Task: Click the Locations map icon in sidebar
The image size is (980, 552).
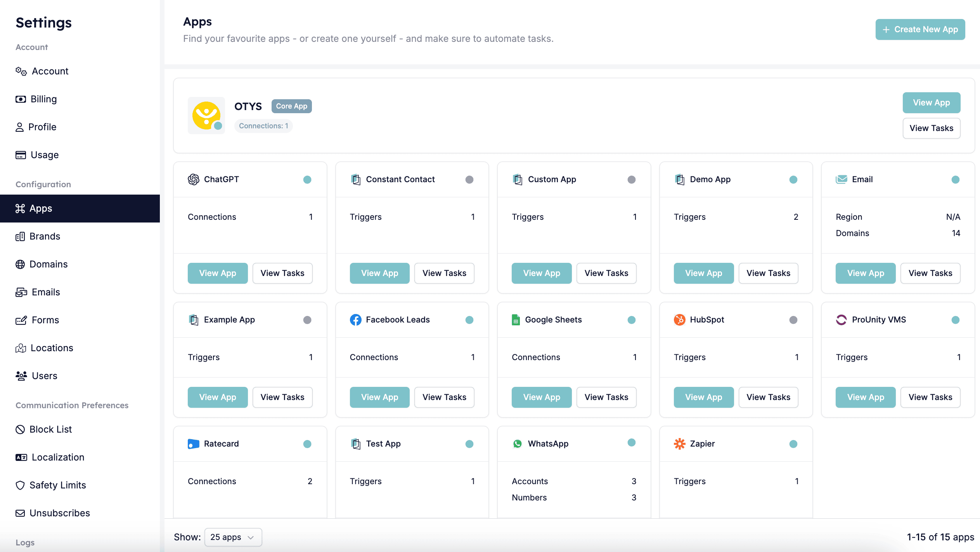Action: 21,348
